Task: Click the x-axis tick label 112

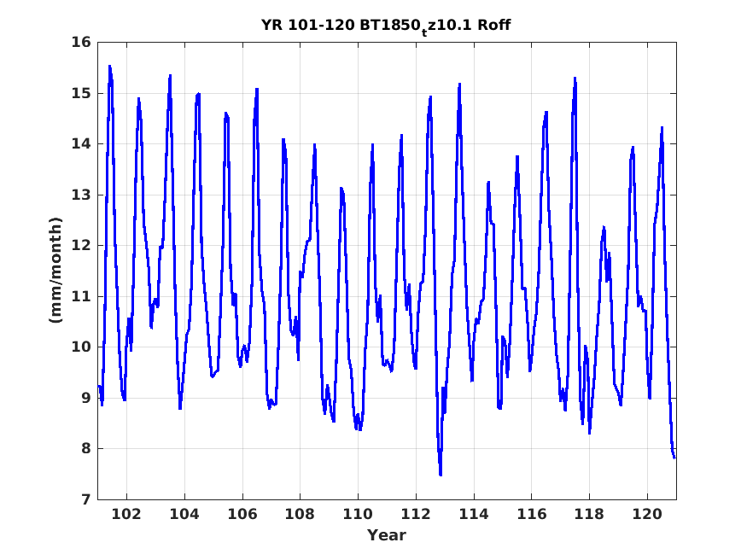Action: coord(416,514)
